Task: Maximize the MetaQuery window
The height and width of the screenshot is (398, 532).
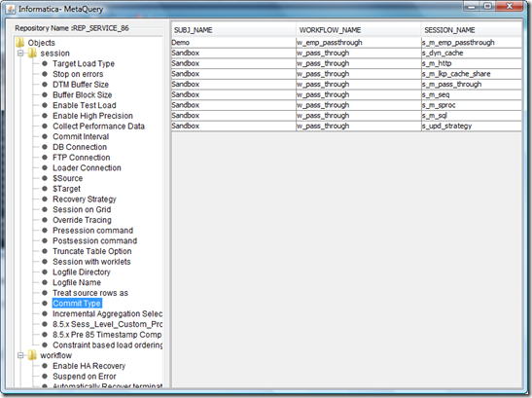Action: (487, 7)
